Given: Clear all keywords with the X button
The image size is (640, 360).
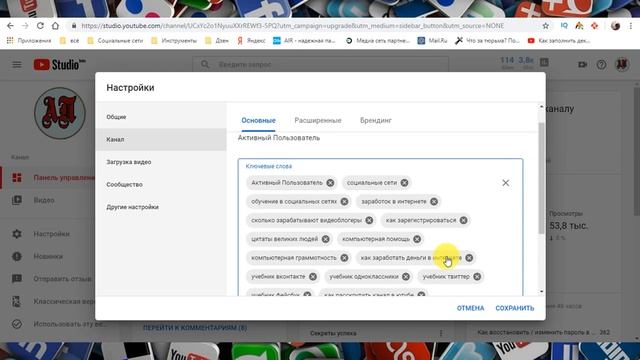Looking at the screenshot, I should tap(506, 183).
